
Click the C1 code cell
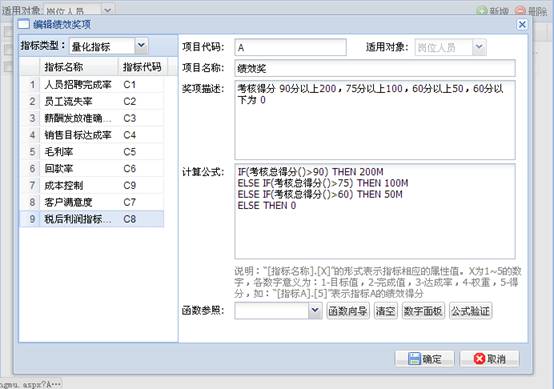tap(130, 85)
